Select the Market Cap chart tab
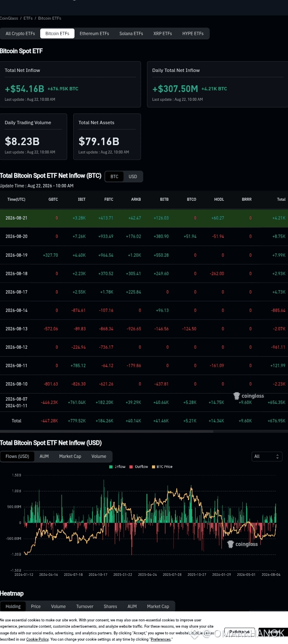Viewport: 288px width, 644px height. point(70,456)
